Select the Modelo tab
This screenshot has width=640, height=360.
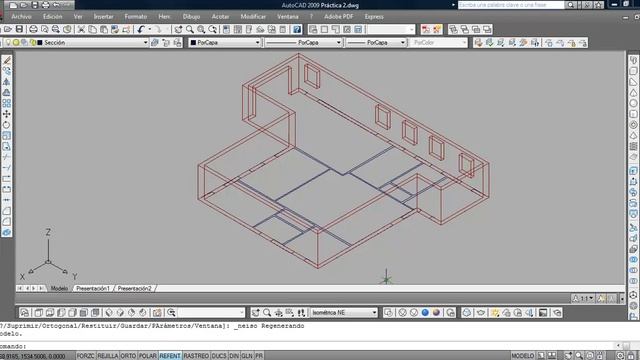[59, 289]
